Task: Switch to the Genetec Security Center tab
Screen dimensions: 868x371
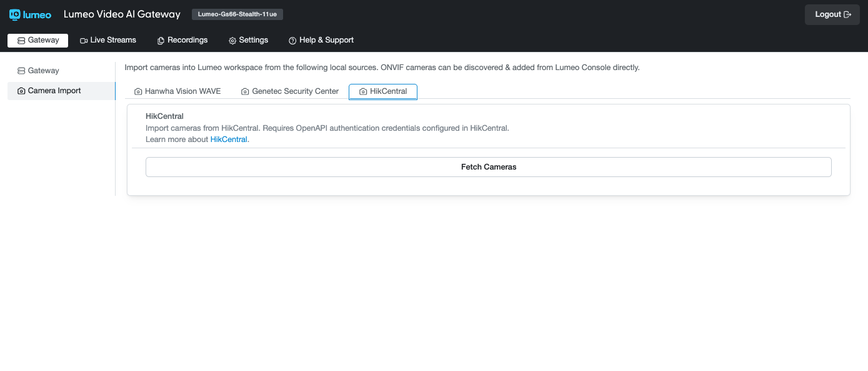Action: point(290,91)
